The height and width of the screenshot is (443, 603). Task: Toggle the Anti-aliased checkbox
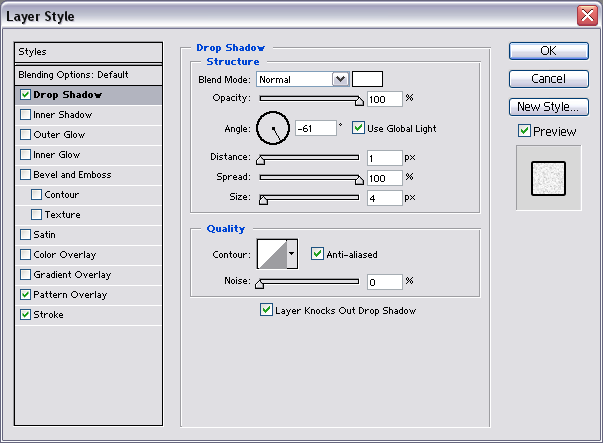tap(317, 254)
